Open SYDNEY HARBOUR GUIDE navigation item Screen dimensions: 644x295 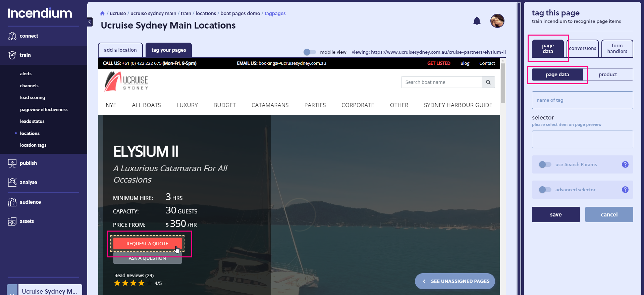point(458,105)
